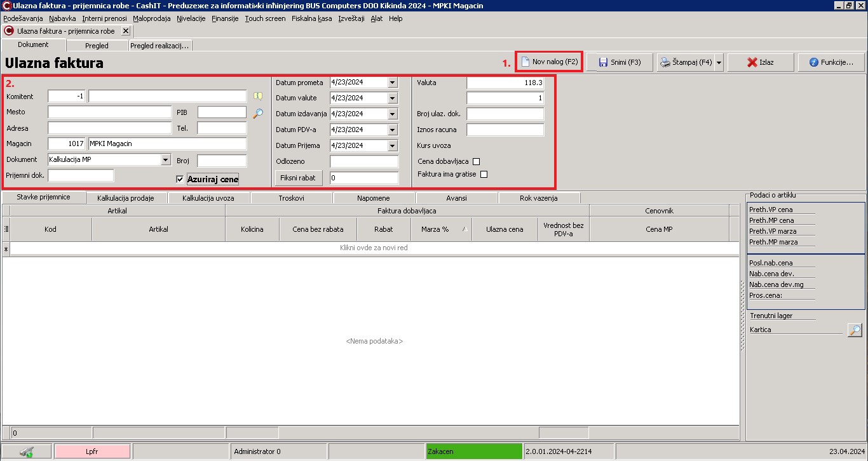The width and height of the screenshot is (868, 461).
Task: Click the Kartica magnifier icon
Action: click(x=855, y=330)
